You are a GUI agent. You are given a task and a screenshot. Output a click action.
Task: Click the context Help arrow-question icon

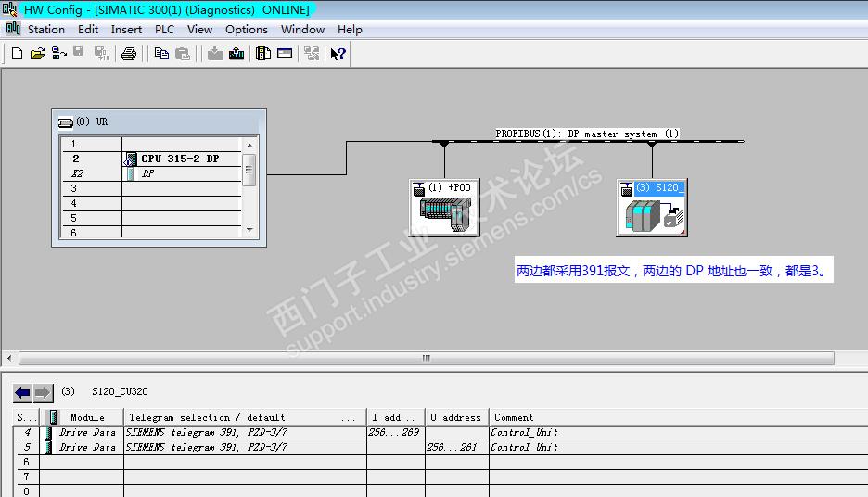(x=338, y=54)
